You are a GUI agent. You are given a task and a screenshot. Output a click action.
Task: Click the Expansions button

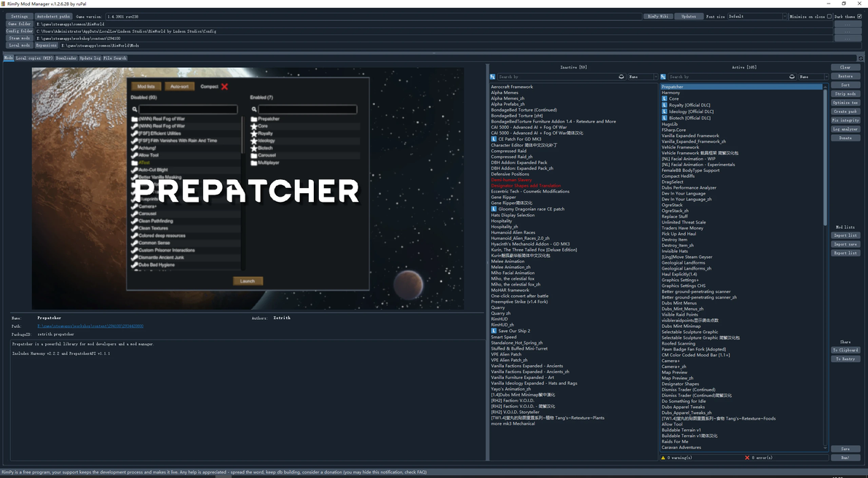coord(47,45)
